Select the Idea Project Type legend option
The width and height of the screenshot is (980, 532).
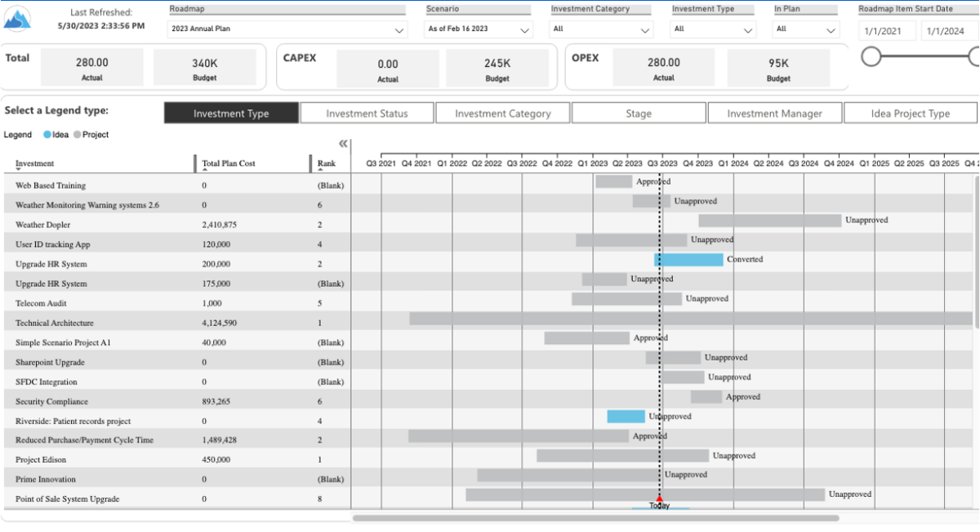click(911, 112)
